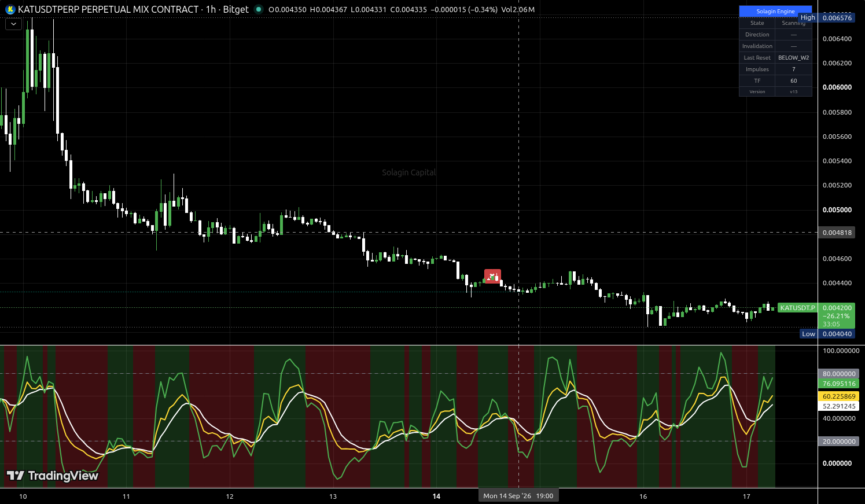The height and width of the screenshot is (504, 865).
Task: Click the red signal marker on chart
Action: 492,277
